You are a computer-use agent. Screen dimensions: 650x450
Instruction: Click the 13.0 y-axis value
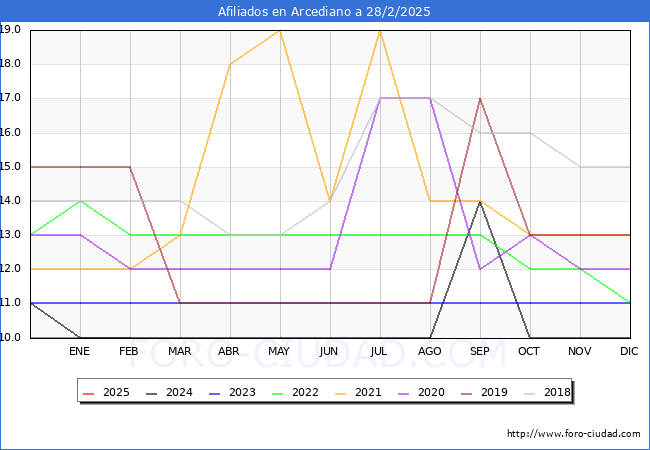(10, 235)
